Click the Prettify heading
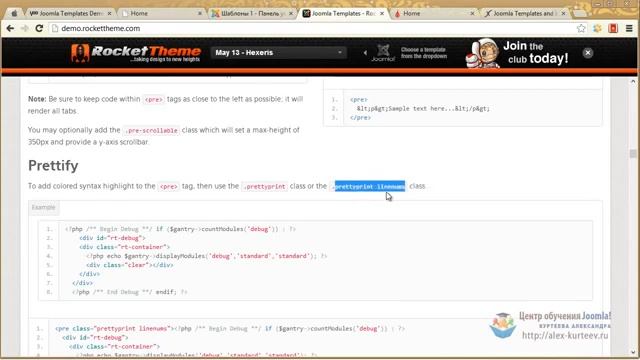 pos(53,165)
